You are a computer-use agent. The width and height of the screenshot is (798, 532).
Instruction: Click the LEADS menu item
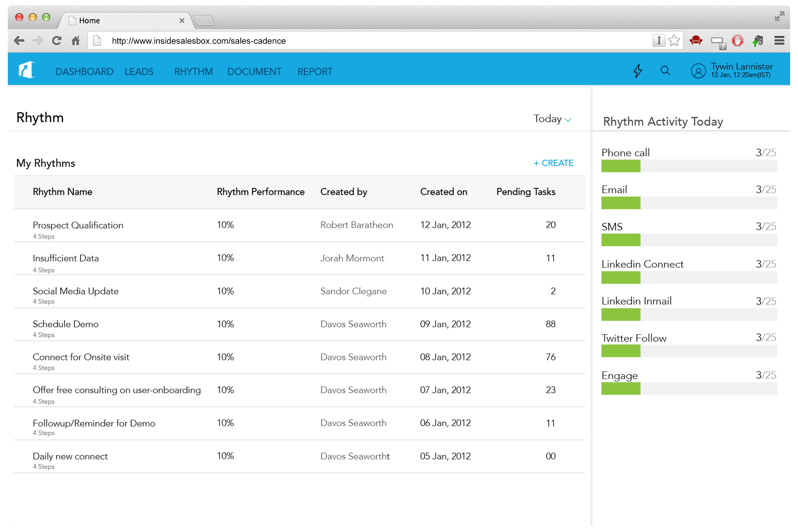pos(138,71)
